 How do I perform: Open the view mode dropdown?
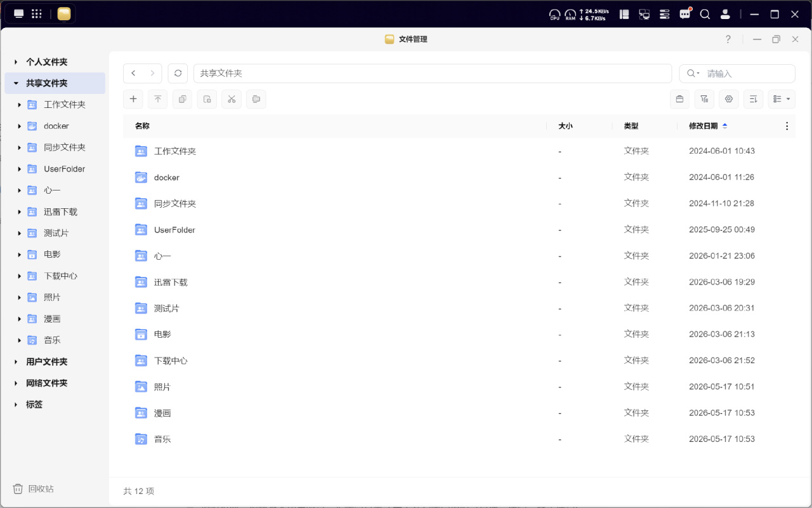point(782,99)
